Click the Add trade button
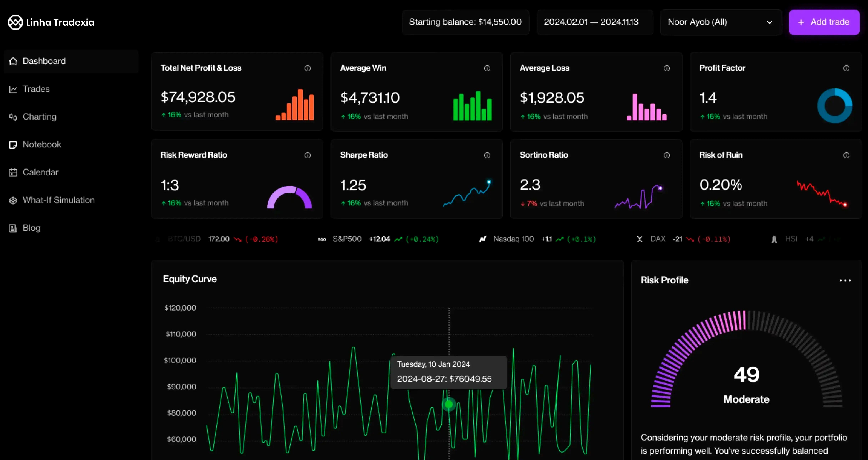 click(x=824, y=22)
